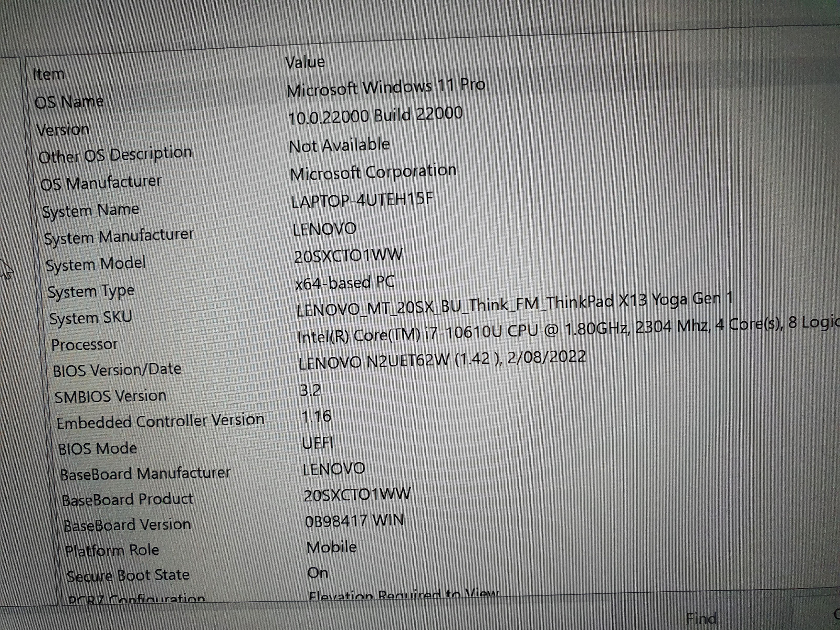840x630 pixels.
Task: Select the Other OS Description row
Action: pyautogui.click(x=115, y=155)
